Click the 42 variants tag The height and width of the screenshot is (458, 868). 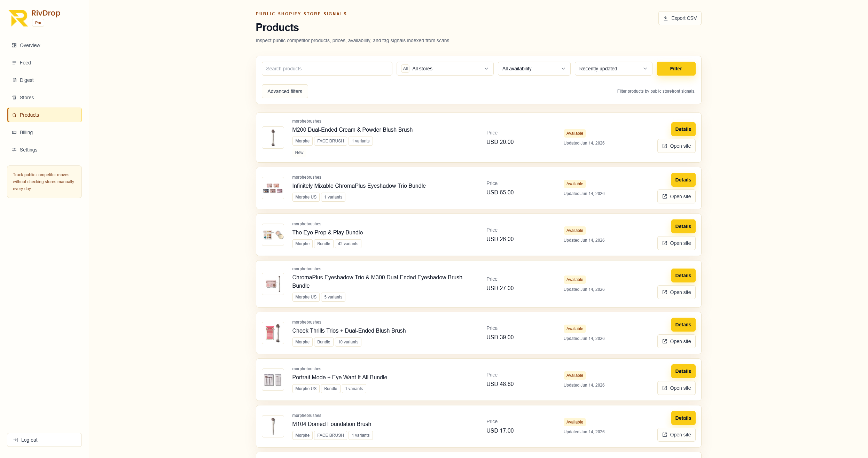(x=348, y=244)
